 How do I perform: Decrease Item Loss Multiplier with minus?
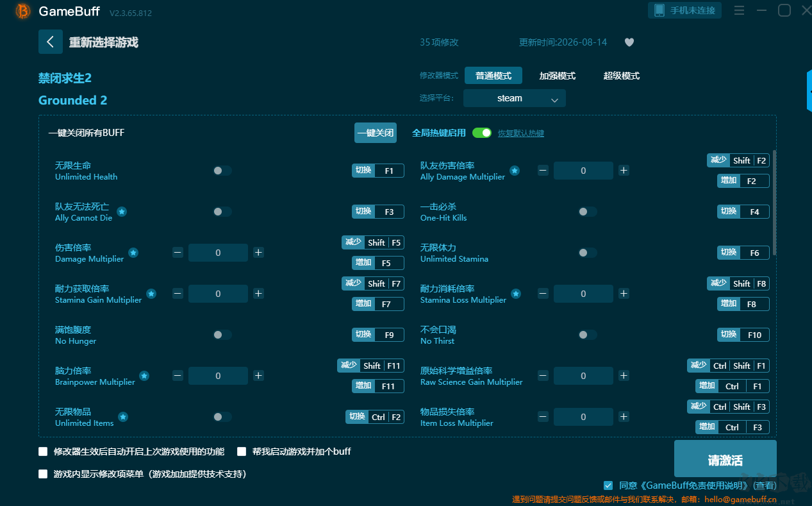click(543, 417)
